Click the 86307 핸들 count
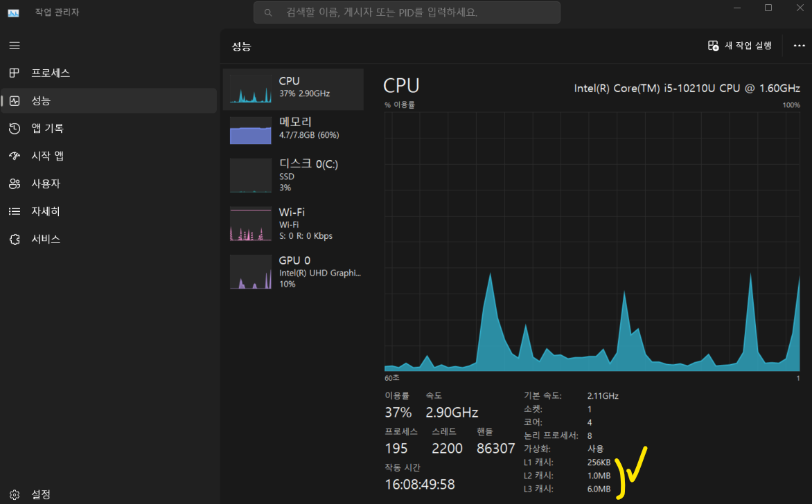This screenshot has width=812, height=504. (495, 448)
